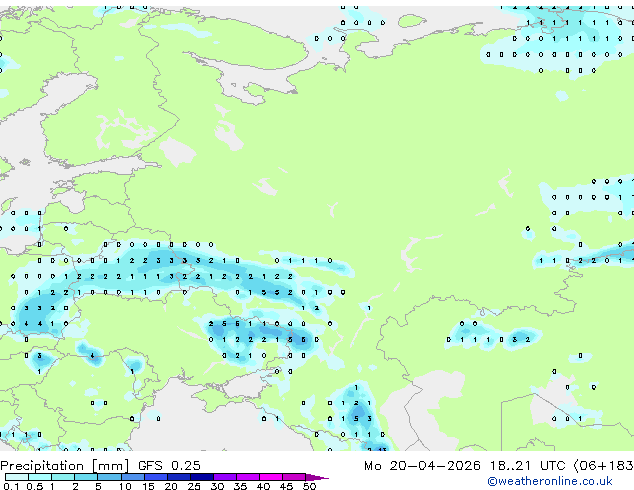Pick the legend swatch between 10 and 15
Image resolution: width=634 pixels, height=490 pixels.
[132, 477]
